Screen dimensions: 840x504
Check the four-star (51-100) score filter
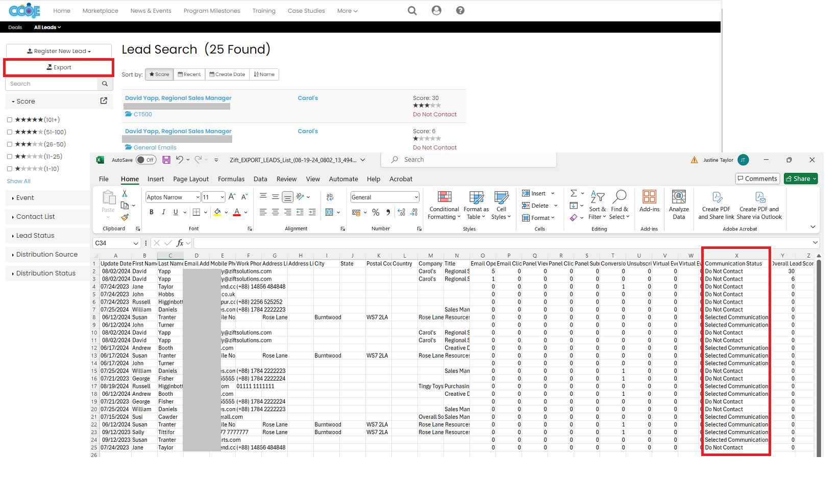point(10,132)
